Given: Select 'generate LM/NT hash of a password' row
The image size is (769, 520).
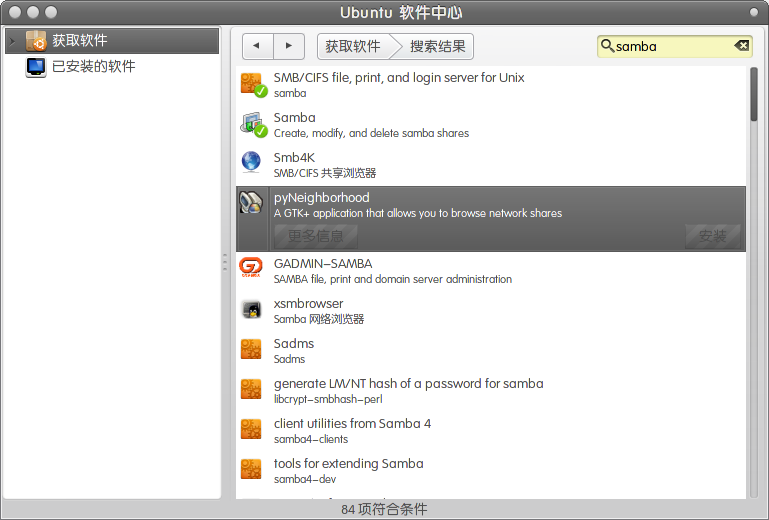Looking at the screenshot, I should (491, 391).
